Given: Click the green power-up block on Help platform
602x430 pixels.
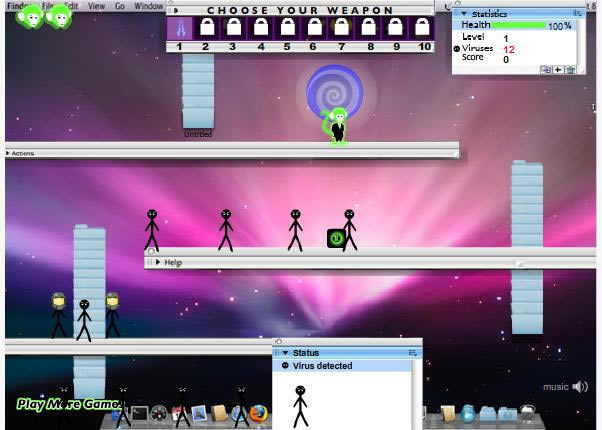Looking at the screenshot, I should pyautogui.click(x=336, y=238).
